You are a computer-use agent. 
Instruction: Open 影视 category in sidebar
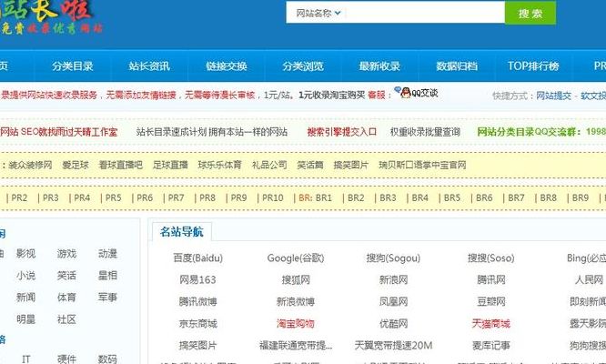point(25,254)
